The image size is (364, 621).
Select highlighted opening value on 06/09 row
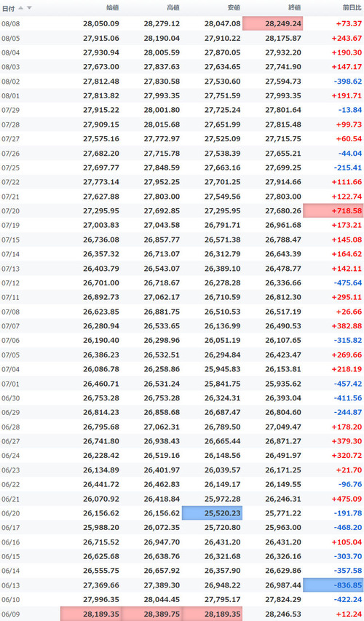(x=91, y=614)
